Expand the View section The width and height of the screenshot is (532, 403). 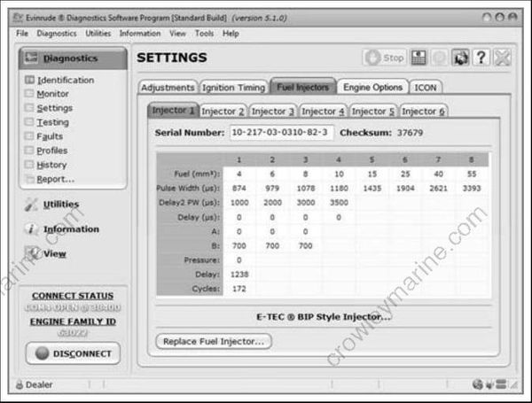pyautogui.click(x=55, y=253)
